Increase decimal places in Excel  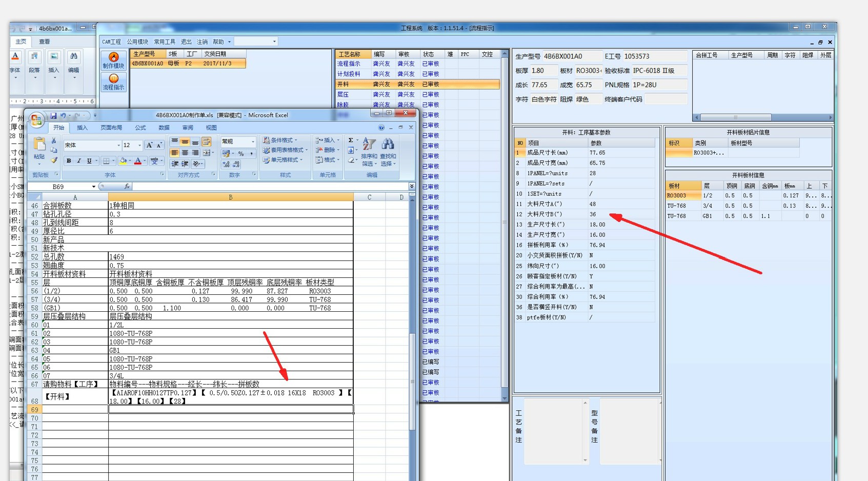226,164
